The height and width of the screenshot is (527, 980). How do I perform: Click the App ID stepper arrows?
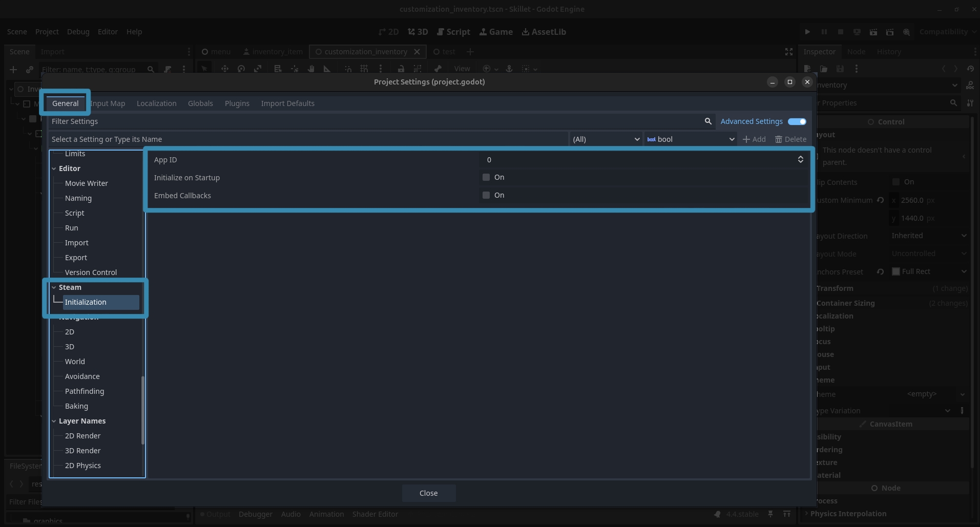[800, 160]
